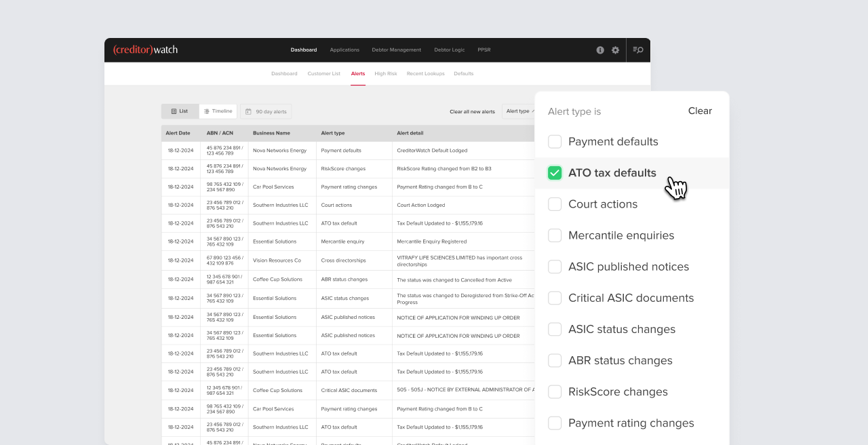
Task: Clear the alert type filters
Action: point(700,111)
